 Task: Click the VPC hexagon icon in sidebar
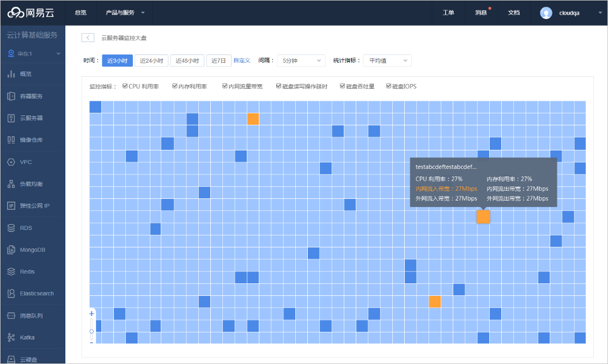(x=11, y=162)
